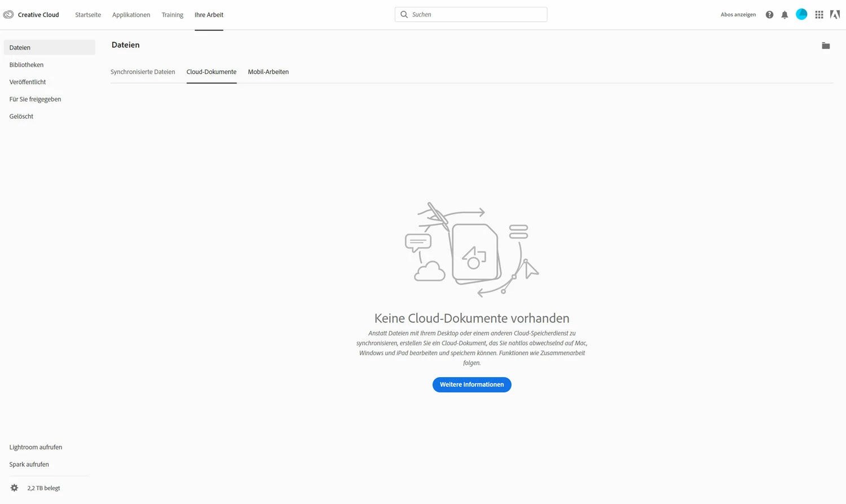Image resolution: width=846 pixels, height=504 pixels.
Task: Open the Applikationen menu
Action: pos(131,15)
